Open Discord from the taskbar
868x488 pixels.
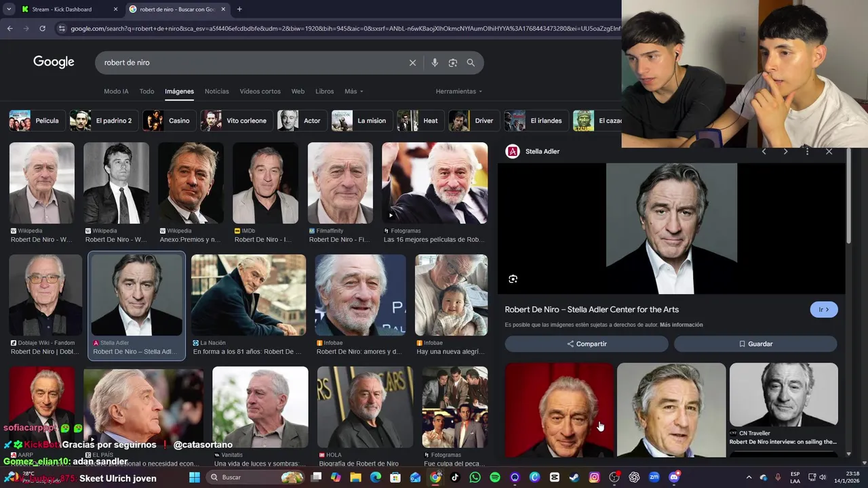[674, 477]
